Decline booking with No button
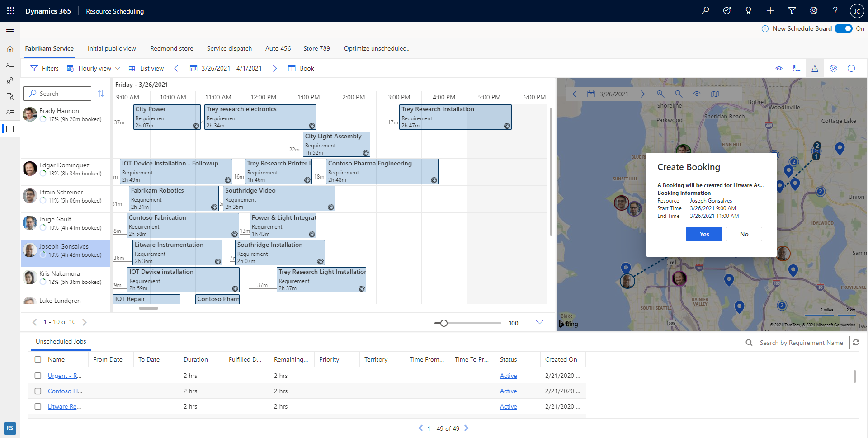This screenshot has height=438, width=868. click(x=744, y=234)
